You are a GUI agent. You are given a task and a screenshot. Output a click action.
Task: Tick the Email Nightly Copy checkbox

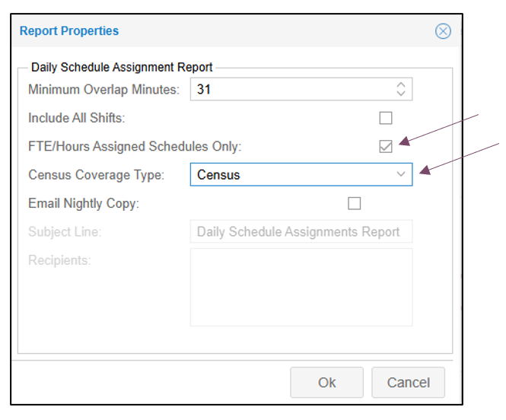[354, 203]
